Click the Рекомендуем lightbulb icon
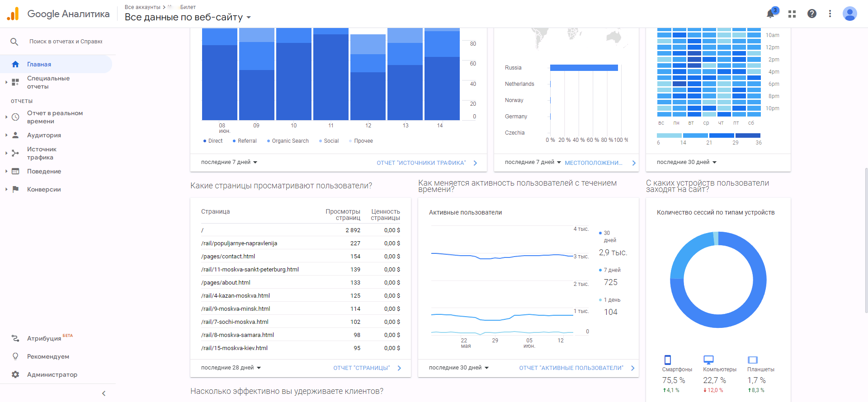This screenshot has width=868, height=402. tap(15, 356)
